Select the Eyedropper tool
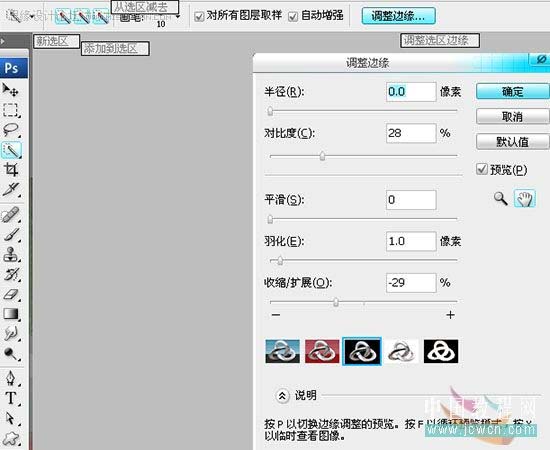The height and width of the screenshot is (450, 550). pos(11,189)
